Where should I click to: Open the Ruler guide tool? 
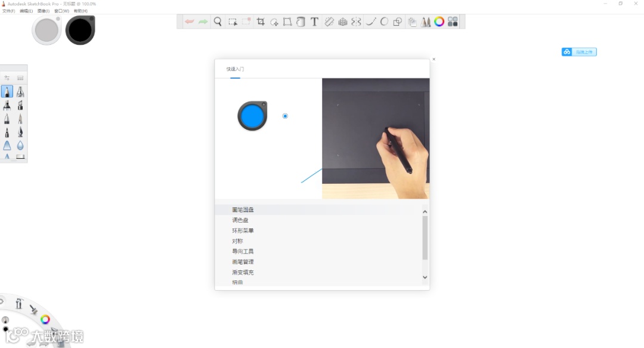pos(329,22)
